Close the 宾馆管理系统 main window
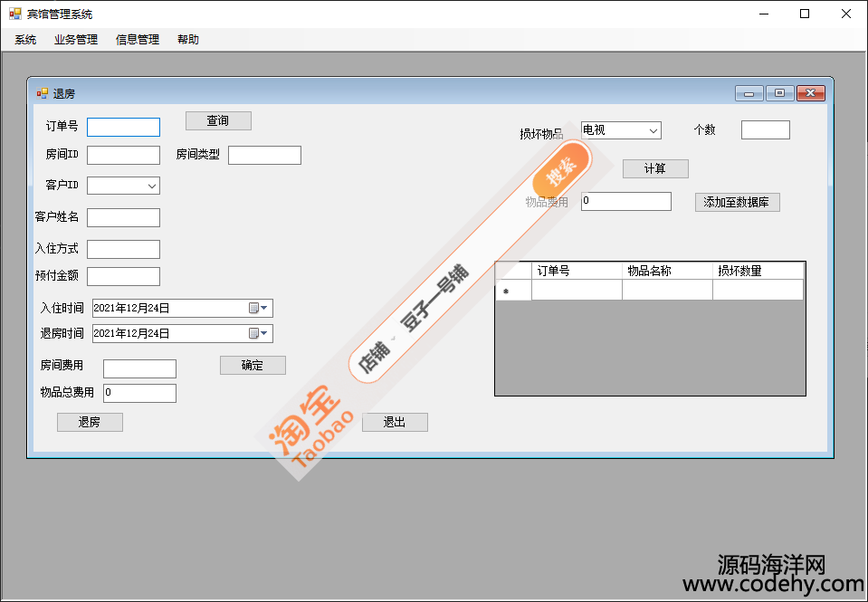The width and height of the screenshot is (868, 602). coord(846,14)
